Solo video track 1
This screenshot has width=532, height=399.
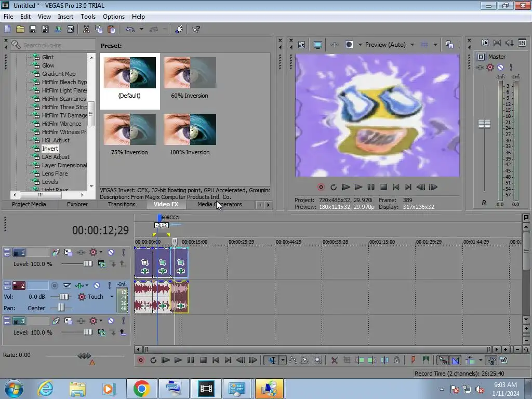click(124, 252)
